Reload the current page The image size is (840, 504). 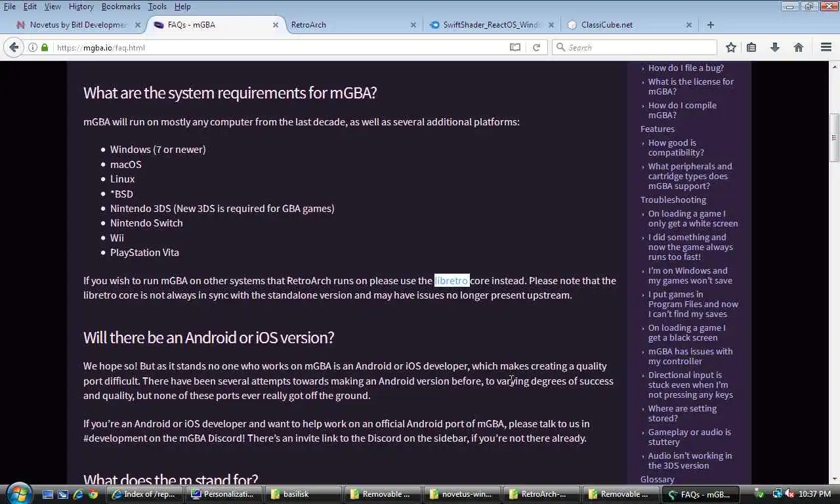click(536, 47)
